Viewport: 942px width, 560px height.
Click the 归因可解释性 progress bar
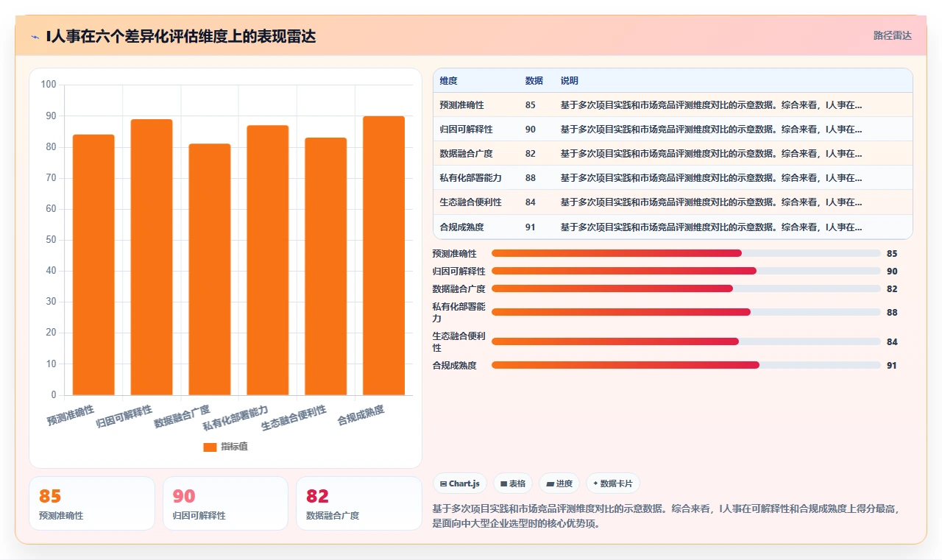(x=686, y=271)
